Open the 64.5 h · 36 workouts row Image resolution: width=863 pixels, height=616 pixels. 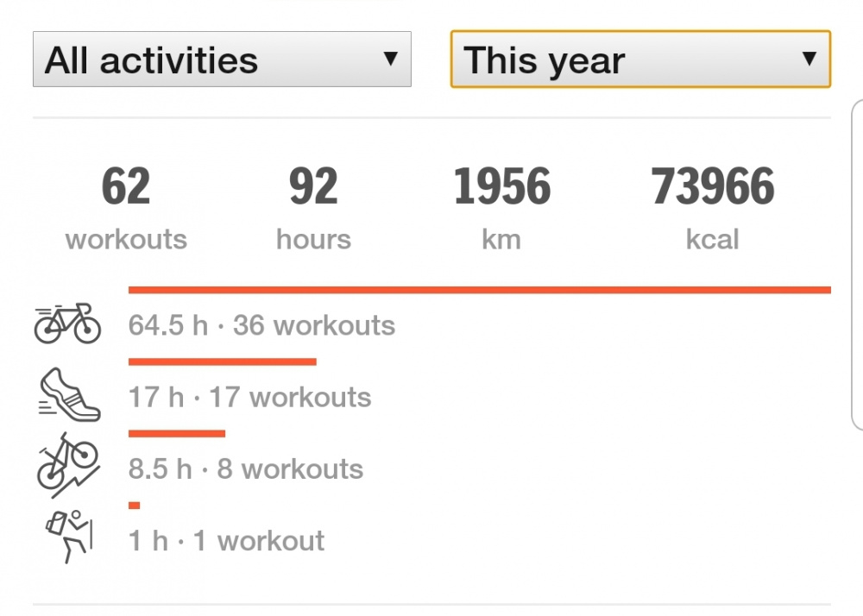[261, 326]
